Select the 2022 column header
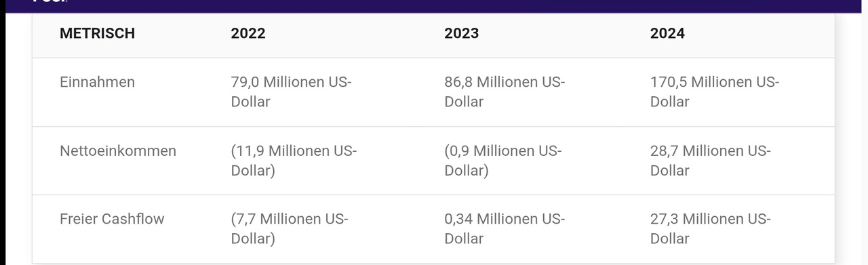868x265 pixels. [248, 33]
